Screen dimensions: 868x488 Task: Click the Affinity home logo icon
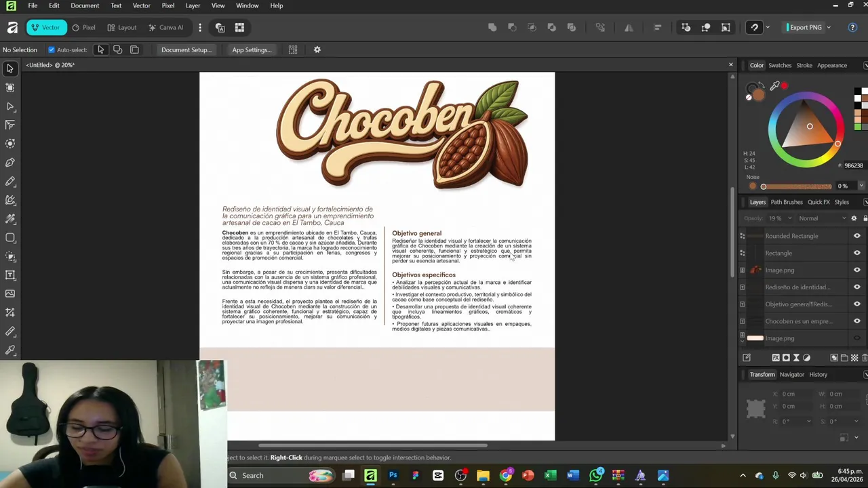(12, 28)
